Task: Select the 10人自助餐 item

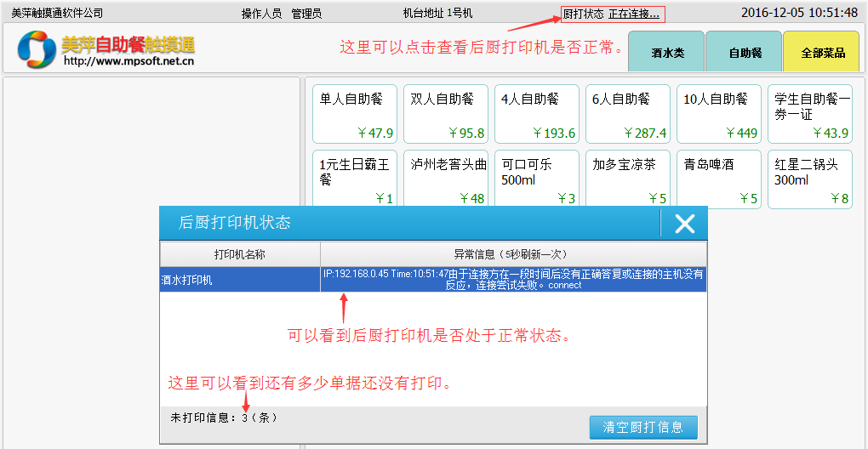Action: tap(719, 114)
